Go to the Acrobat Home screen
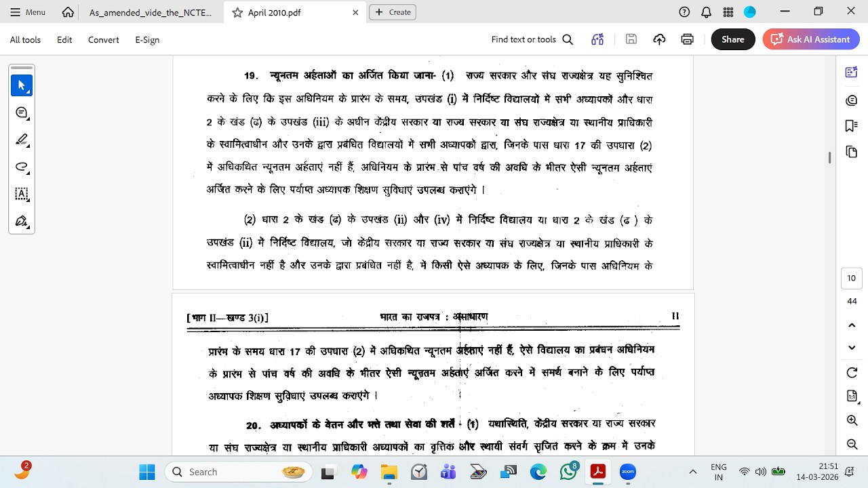 68,12
